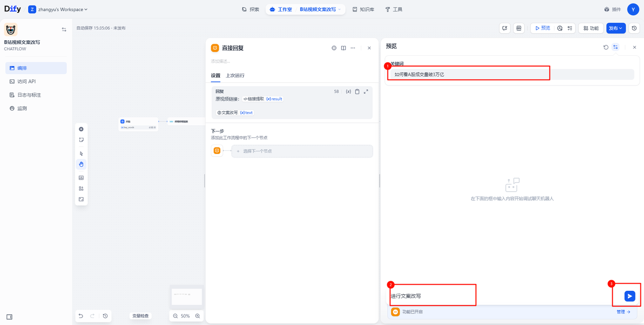Click the ENV environment variables icon

(x=519, y=28)
